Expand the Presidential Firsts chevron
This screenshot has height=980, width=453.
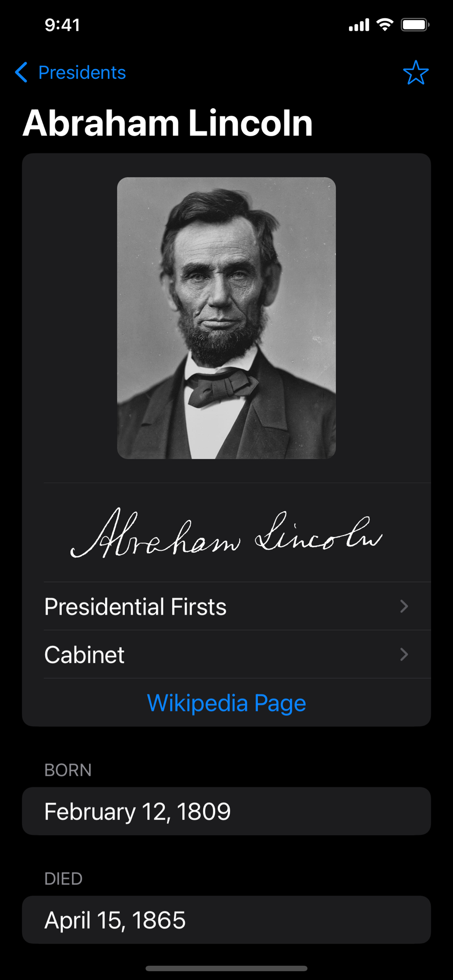[x=404, y=606]
